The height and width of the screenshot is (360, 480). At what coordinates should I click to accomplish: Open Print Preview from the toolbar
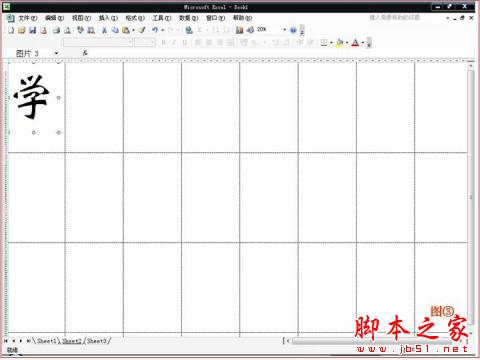tap(67, 30)
